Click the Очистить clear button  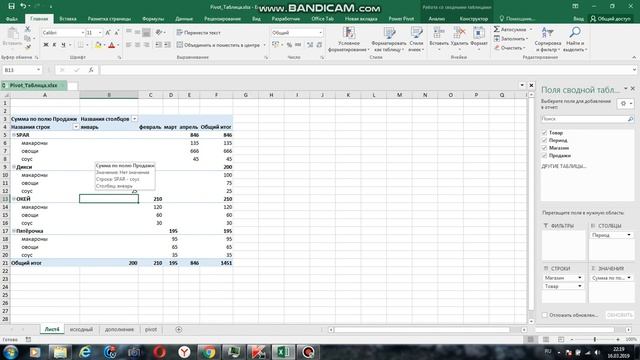(510, 48)
